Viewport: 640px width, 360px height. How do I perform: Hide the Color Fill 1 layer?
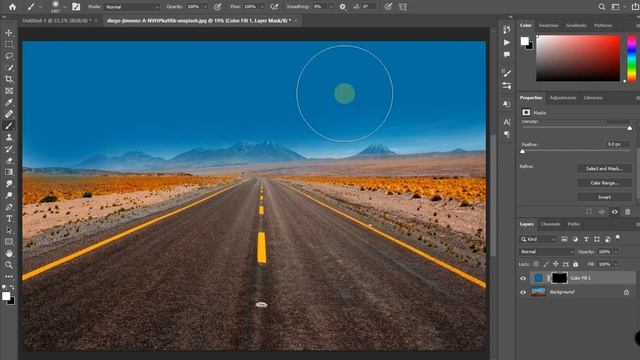click(523, 278)
